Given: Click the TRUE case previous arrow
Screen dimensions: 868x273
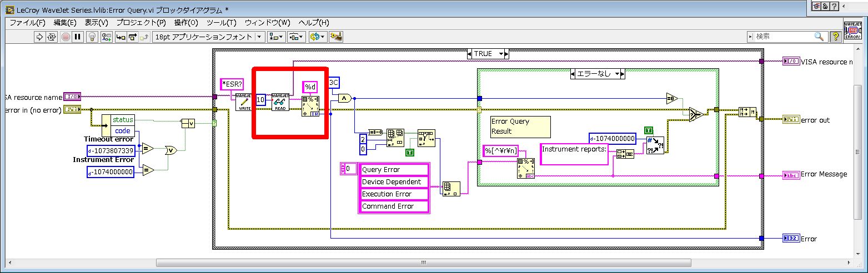Looking at the screenshot, I should (470, 54).
